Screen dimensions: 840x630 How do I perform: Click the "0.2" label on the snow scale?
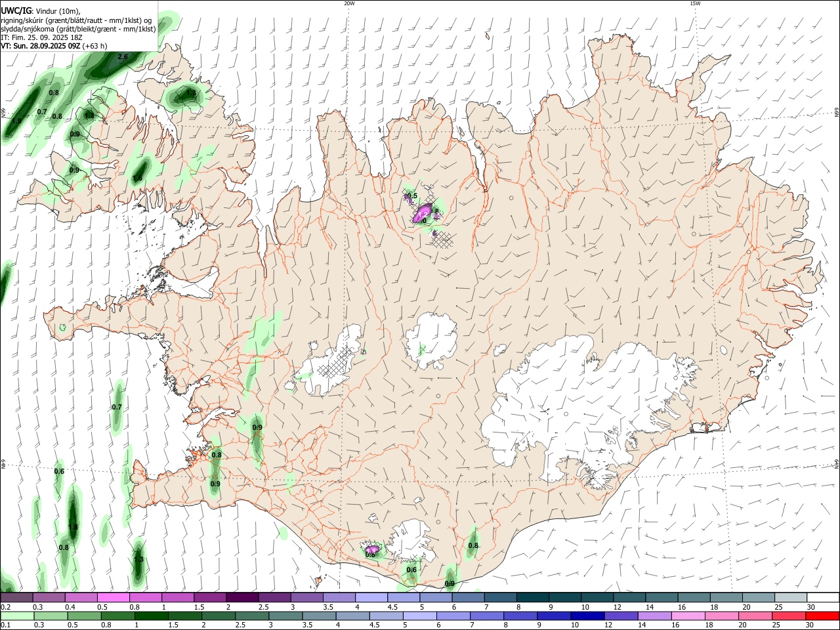click(x=5, y=607)
